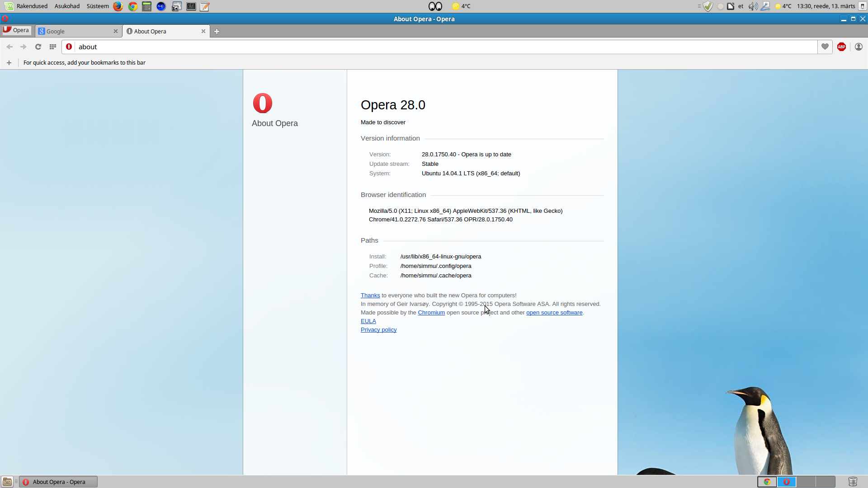Open the trash icon in bottom panel
Image resolution: width=868 pixels, height=488 pixels.
[853, 482]
